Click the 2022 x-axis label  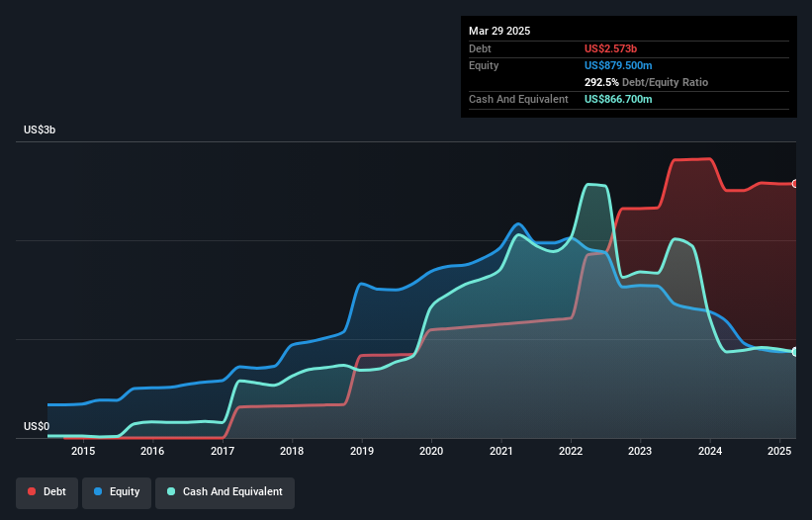point(571,451)
